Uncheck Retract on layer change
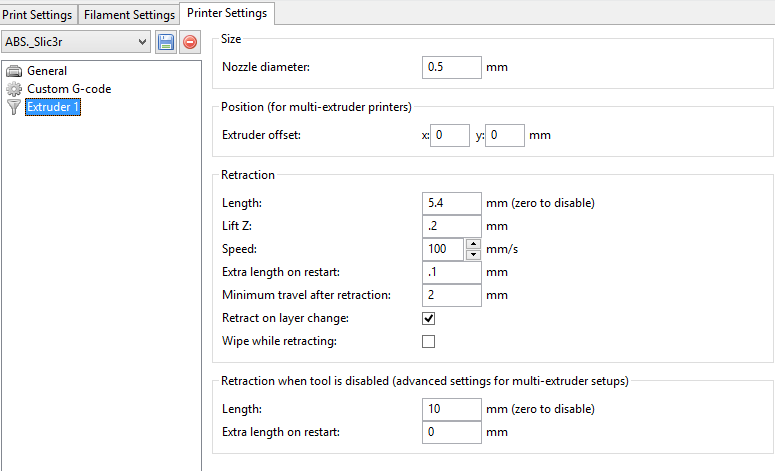 [x=429, y=318]
